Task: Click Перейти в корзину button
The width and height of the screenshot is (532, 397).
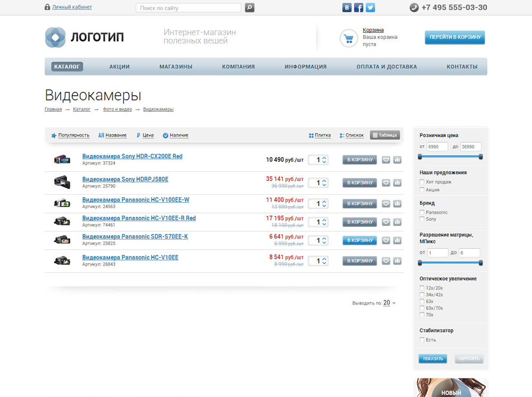Action: pyautogui.click(x=455, y=37)
